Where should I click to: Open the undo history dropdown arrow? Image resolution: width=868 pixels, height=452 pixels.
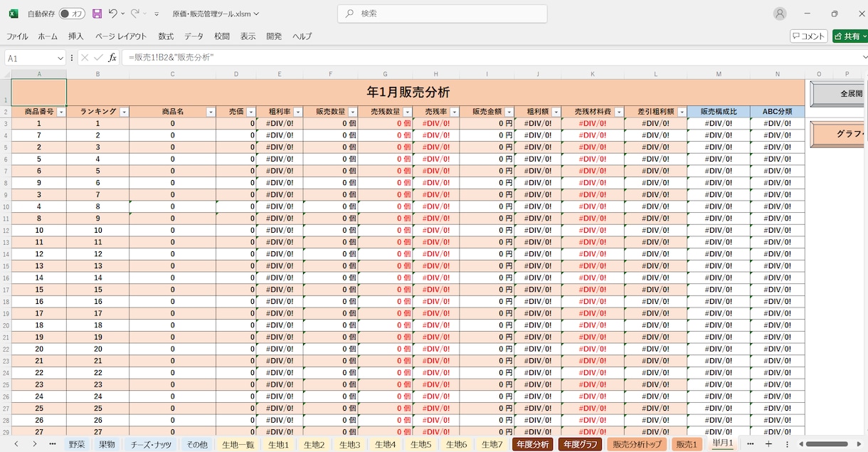[122, 14]
